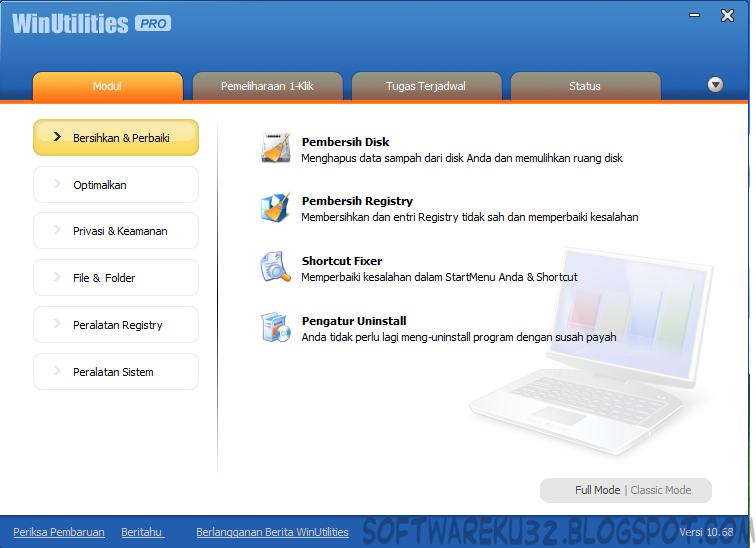Screen dimensions: 756x548
Task: Click the Pengatur Uninstall title
Action: (x=354, y=321)
